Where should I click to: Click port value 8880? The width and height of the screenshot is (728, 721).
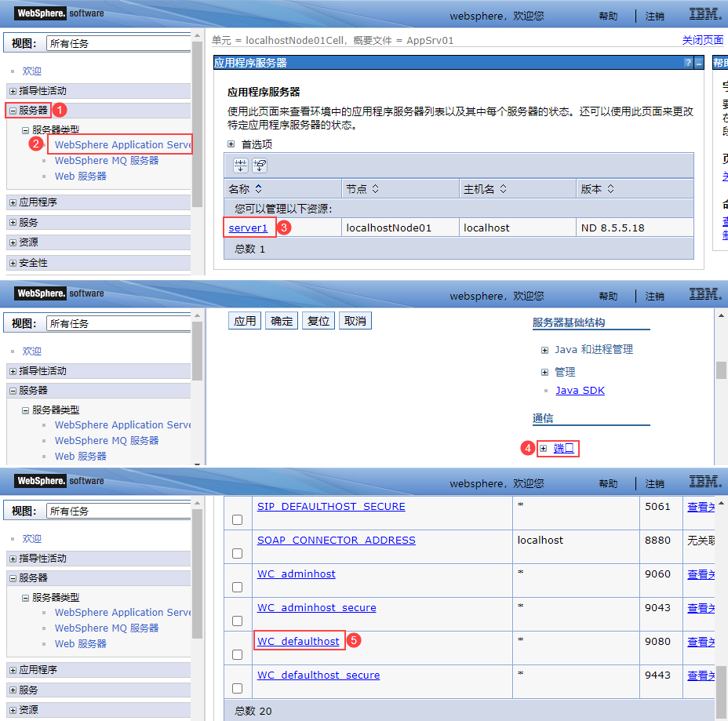coord(657,541)
